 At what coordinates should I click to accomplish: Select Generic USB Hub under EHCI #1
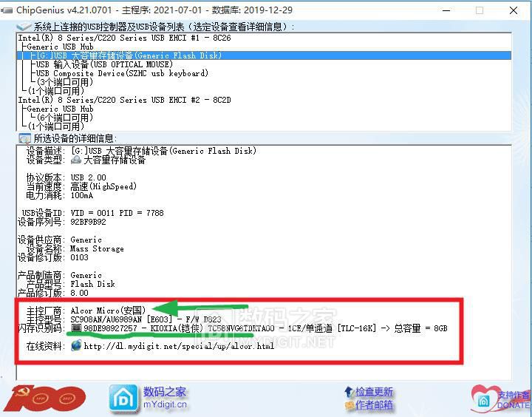60,47
